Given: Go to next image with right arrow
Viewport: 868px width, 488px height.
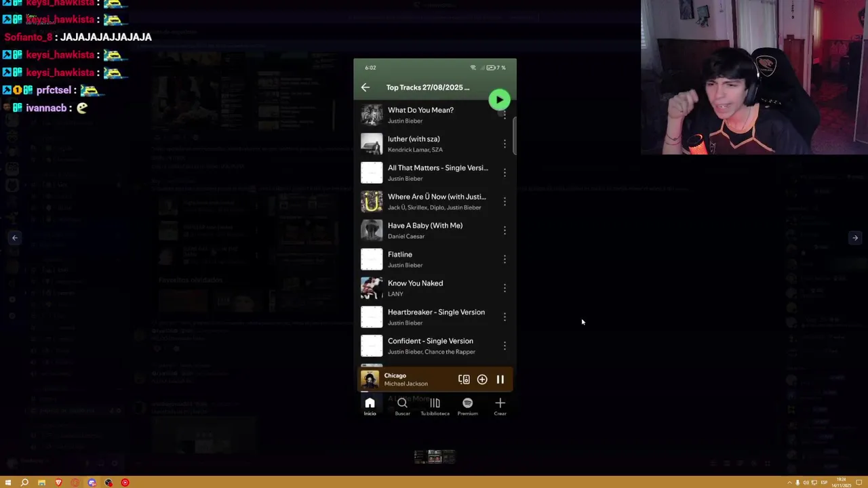Looking at the screenshot, I should click(855, 238).
